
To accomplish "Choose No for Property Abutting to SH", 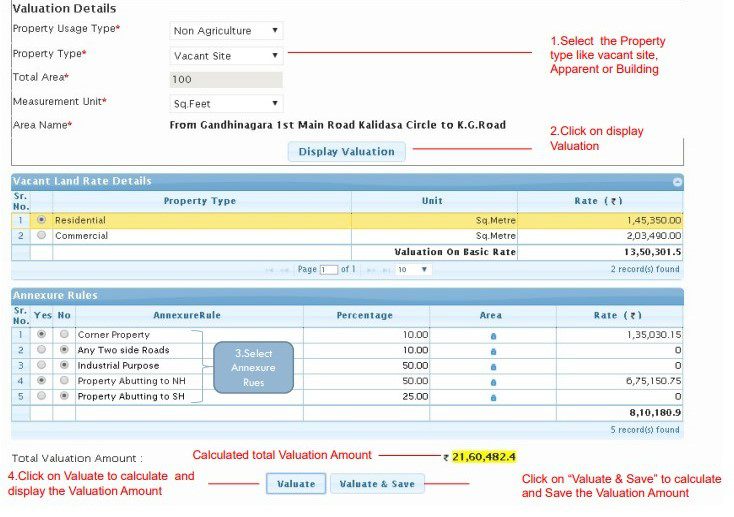I will click(64, 396).
